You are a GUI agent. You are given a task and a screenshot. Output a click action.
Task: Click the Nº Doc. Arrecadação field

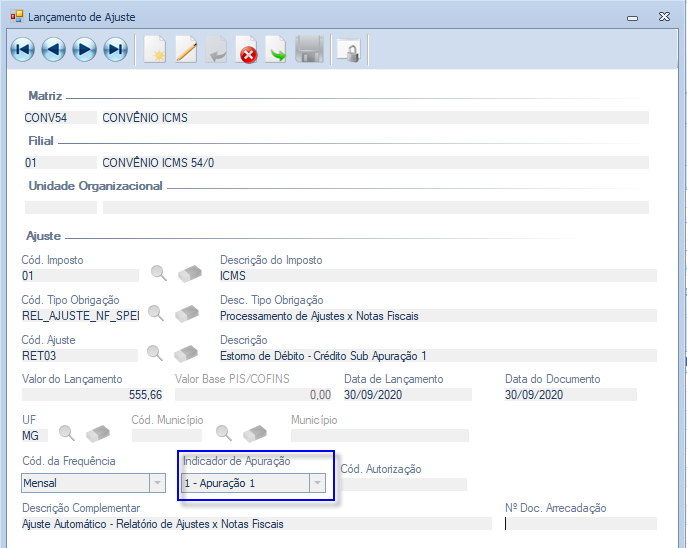tap(581, 524)
